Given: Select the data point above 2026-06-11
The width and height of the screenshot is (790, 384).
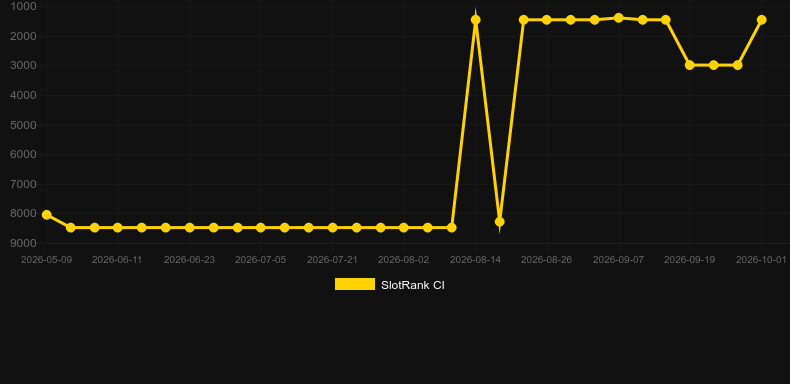Looking at the screenshot, I should coord(117,228).
